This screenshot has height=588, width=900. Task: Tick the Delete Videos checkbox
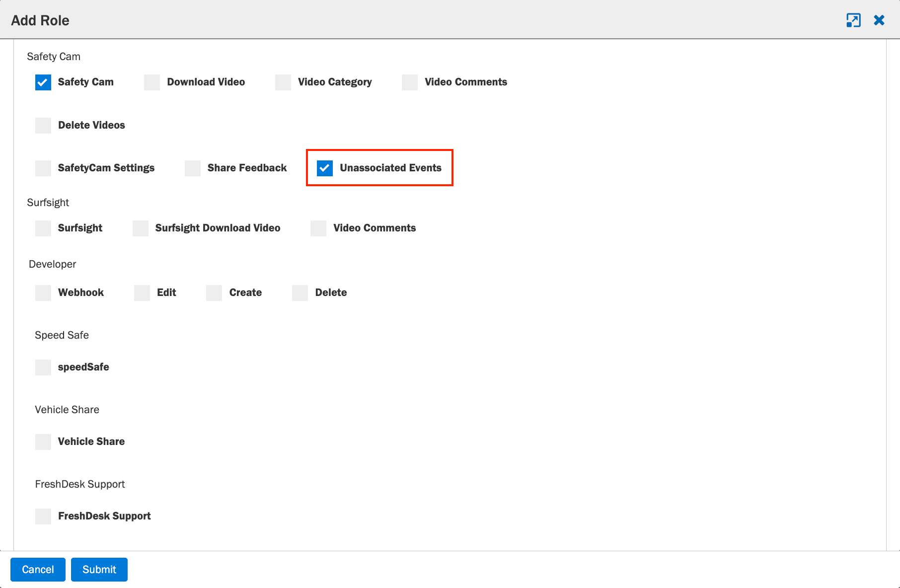(x=43, y=126)
